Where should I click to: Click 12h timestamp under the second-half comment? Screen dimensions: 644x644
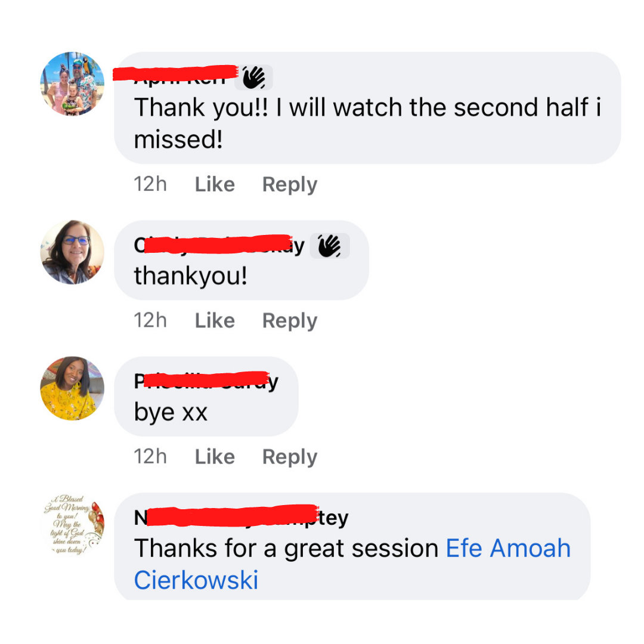[x=150, y=184]
